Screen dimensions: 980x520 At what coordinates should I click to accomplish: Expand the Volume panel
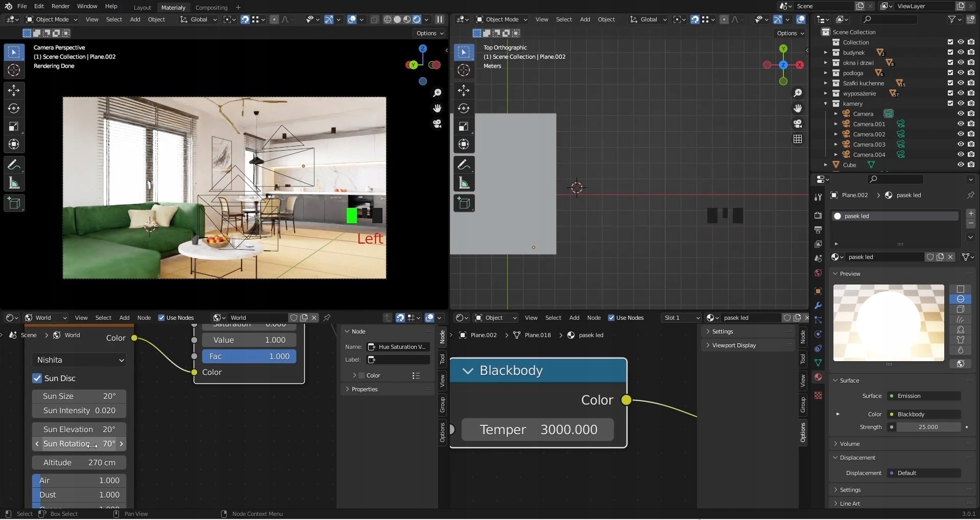[x=850, y=444]
